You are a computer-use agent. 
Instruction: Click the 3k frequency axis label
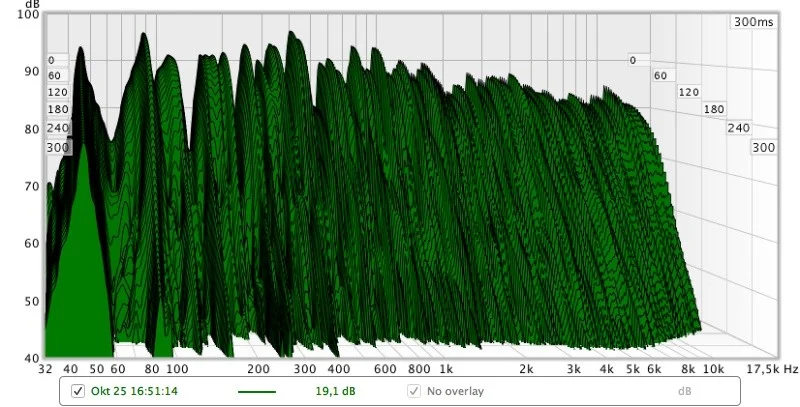pos(573,369)
